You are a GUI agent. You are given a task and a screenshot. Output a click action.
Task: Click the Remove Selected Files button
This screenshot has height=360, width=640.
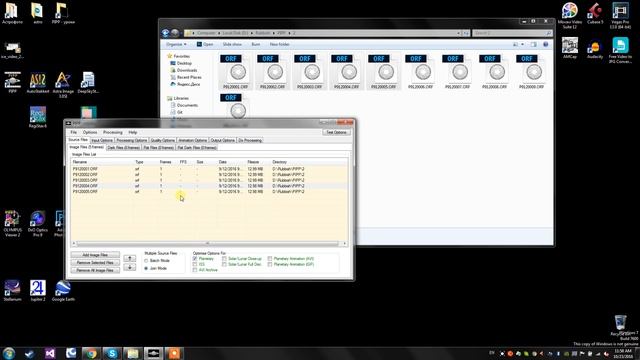point(95,262)
